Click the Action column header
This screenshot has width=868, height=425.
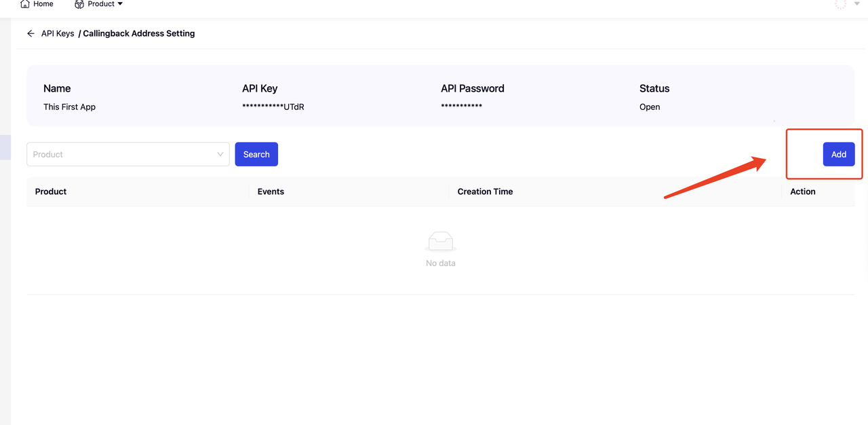point(802,191)
